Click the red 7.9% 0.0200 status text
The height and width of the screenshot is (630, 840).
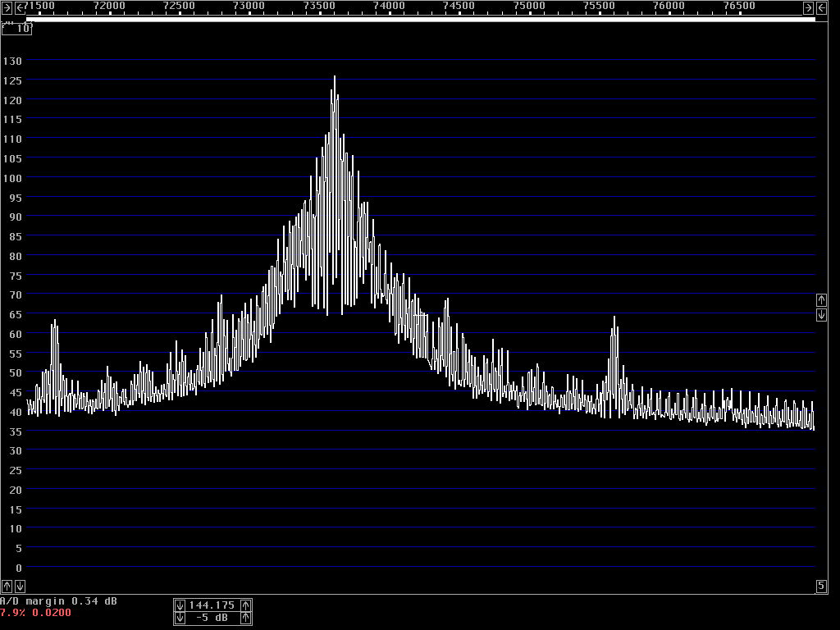pyautogui.click(x=35, y=613)
